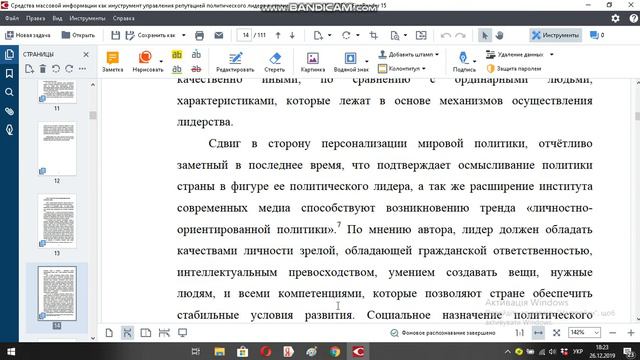Select the Стереть eraser tool
Viewport: 640px width, 360px height.
275,62
